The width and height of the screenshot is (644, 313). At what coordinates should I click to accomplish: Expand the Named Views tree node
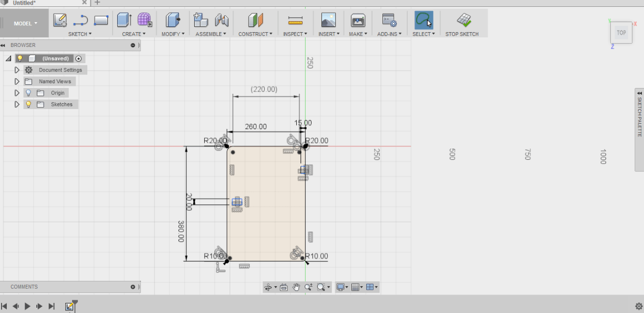17,82
